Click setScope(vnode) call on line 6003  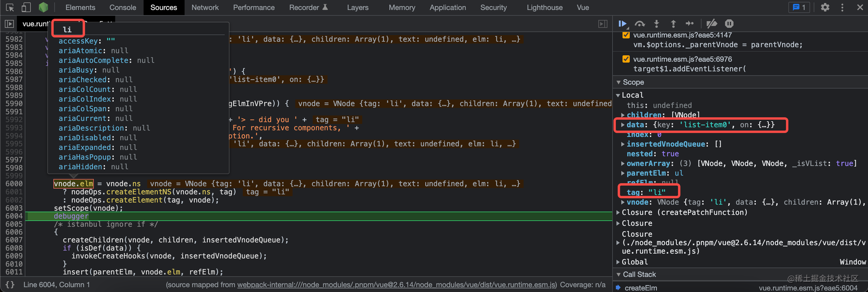pyautogui.click(x=88, y=208)
